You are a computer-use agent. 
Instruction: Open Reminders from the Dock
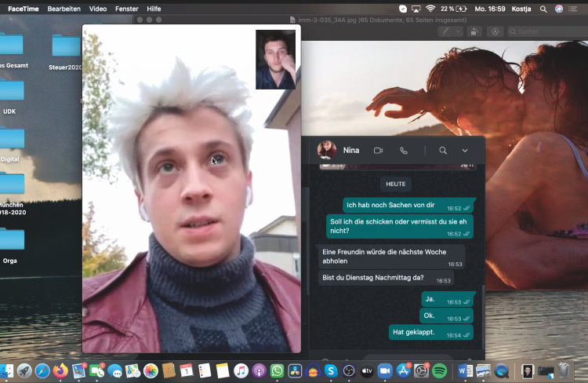[205, 371]
